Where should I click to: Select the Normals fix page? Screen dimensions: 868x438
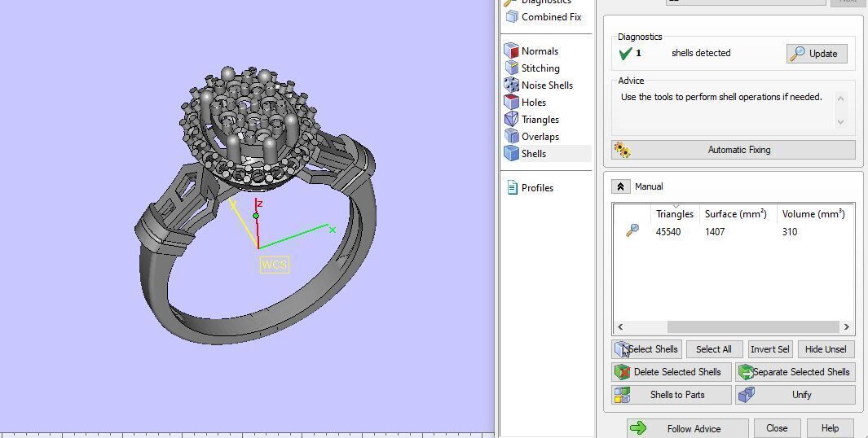[540, 50]
